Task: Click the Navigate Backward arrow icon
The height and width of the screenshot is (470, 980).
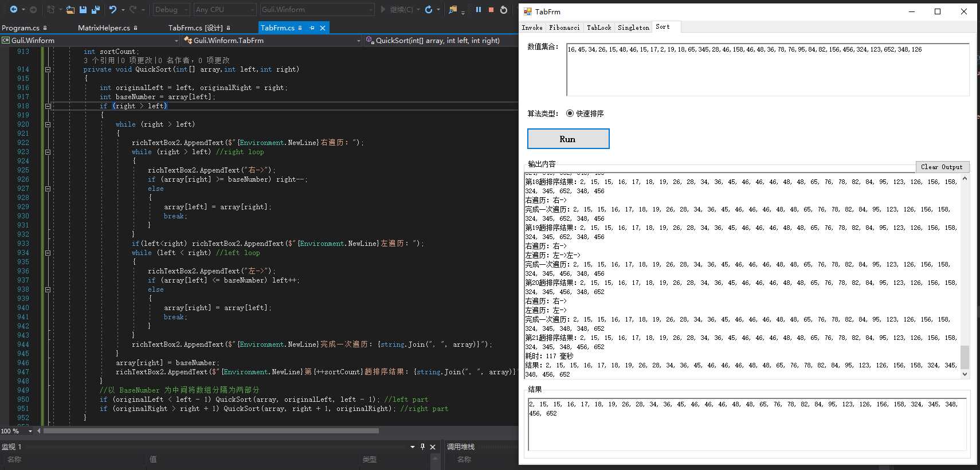Action: 13,10
